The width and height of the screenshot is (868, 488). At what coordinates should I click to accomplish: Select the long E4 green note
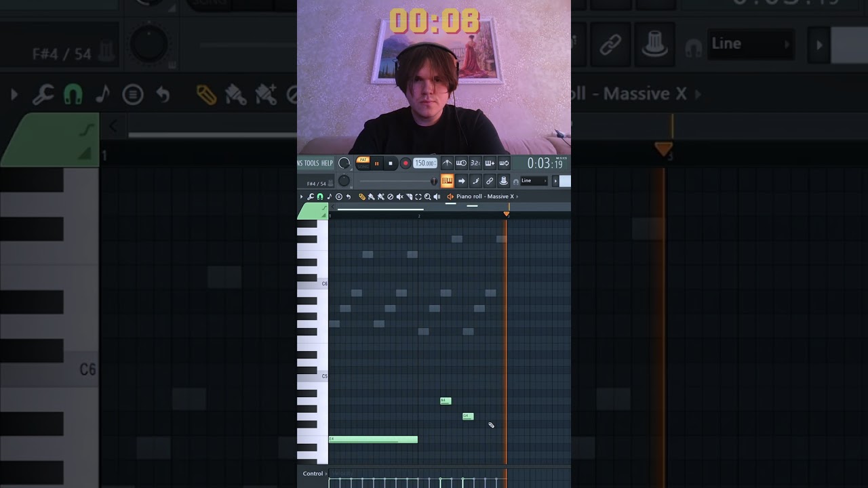click(373, 439)
